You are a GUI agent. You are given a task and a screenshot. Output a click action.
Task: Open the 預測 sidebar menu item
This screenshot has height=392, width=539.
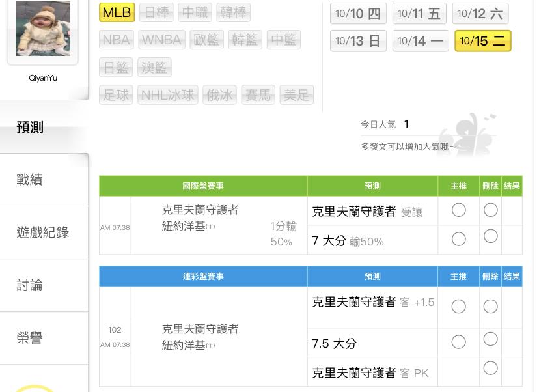point(30,128)
